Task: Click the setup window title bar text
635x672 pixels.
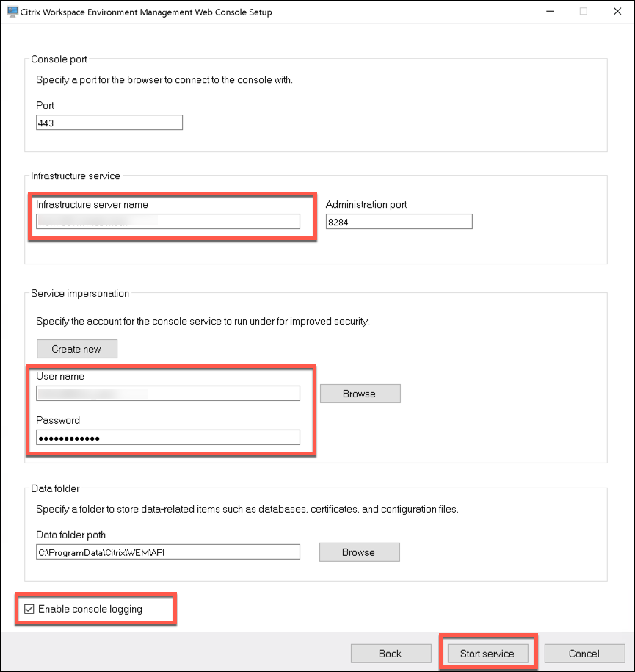Action: (147, 12)
